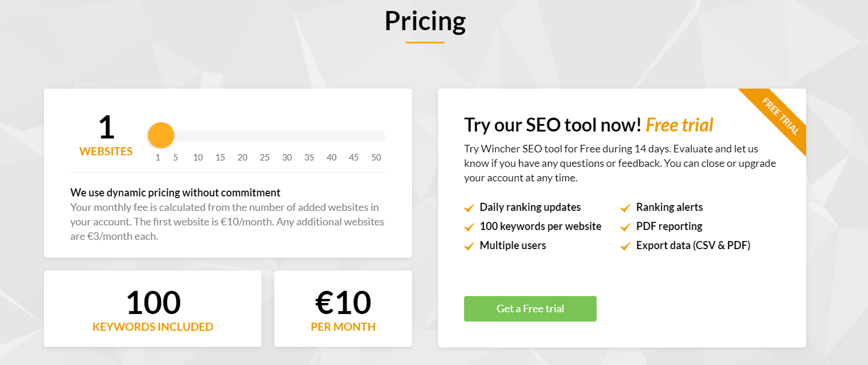
Task: Click the checkmark beside PDF reporting
Action: (626, 227)
